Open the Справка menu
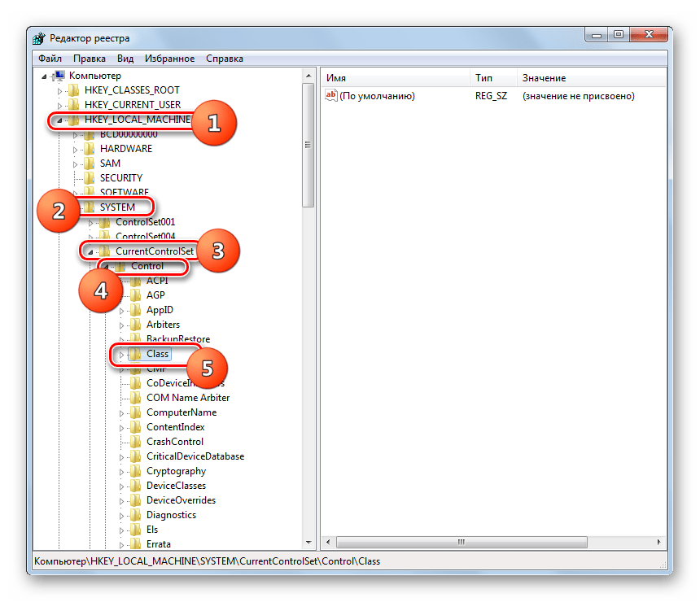 [x=225, y=59]
